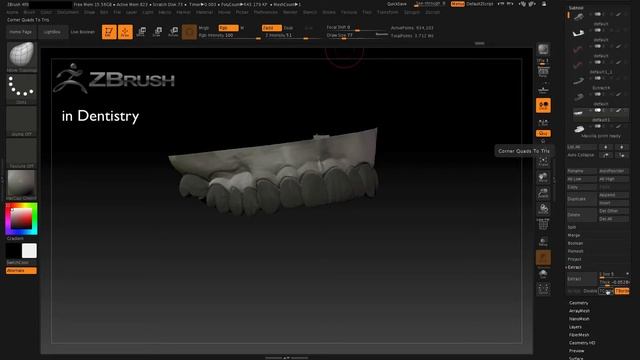Expand the Project section
The width and height of the screenshot is (640, 360).
(x=574, y=259)
